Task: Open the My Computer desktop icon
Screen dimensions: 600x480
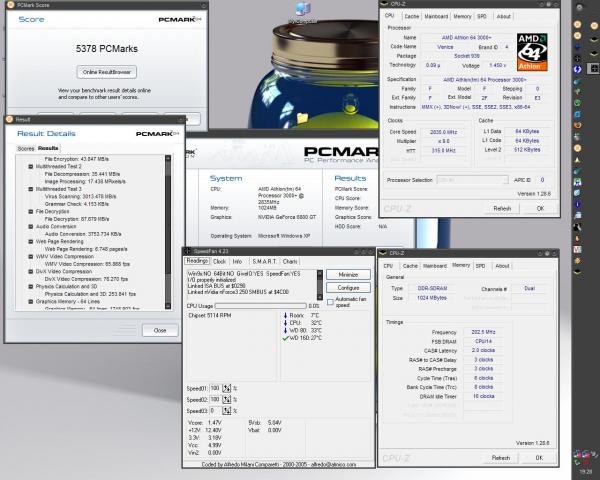Action: point(303,11)
